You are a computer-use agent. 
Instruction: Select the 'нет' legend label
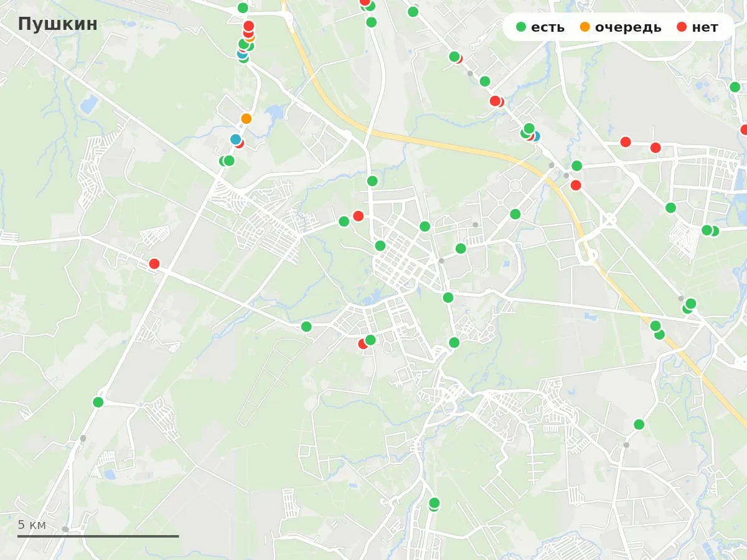coord(705,27)
